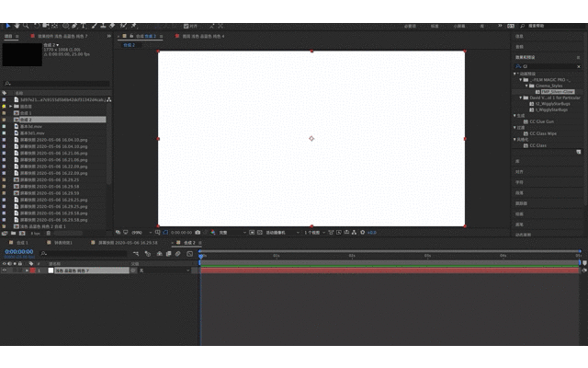
Task: Open the active camera dropdown
Action: 282,233
